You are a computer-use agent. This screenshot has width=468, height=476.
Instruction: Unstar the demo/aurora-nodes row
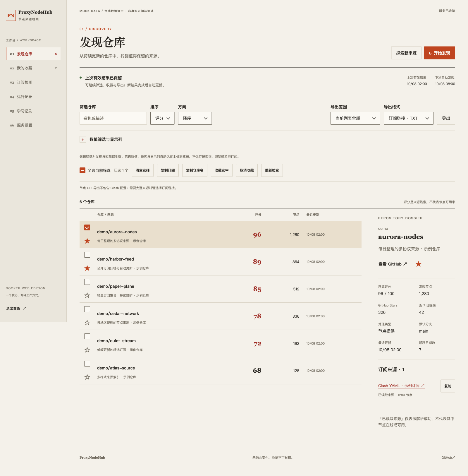(87, 241)
